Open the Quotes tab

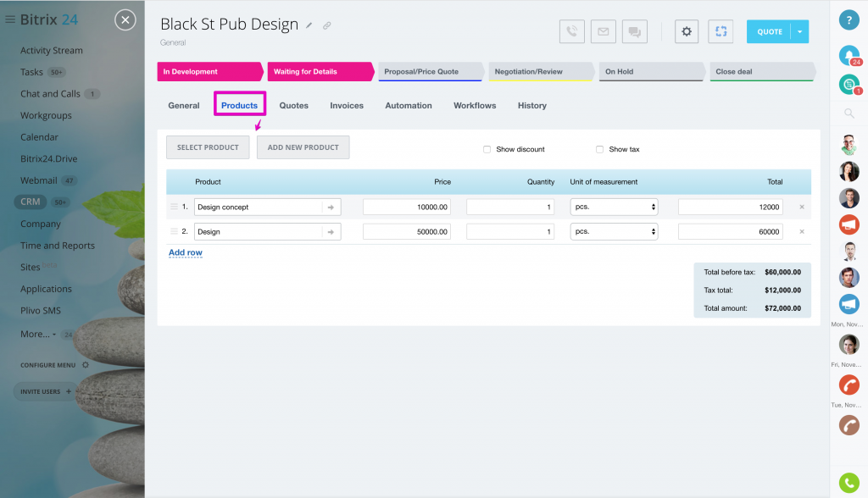293,105
